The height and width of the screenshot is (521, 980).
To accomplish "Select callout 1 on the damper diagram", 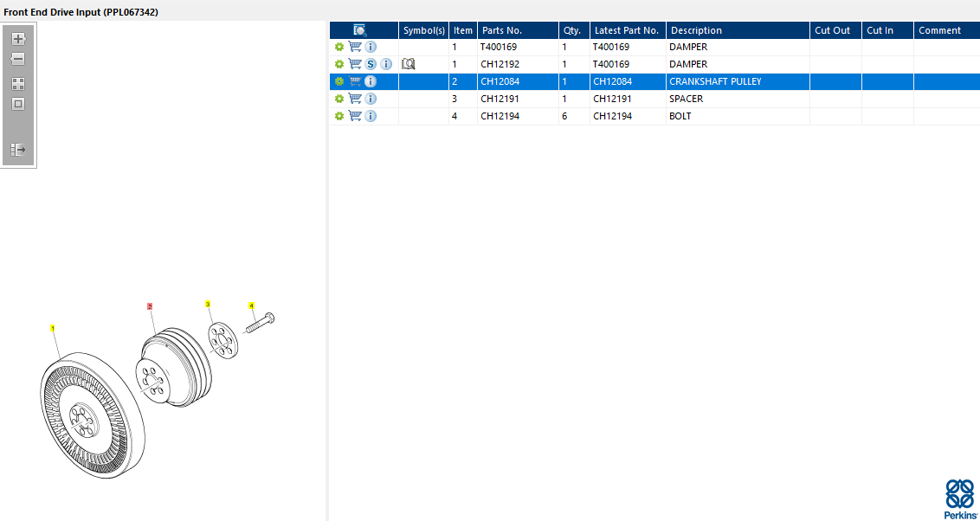I will [x=53, y=327].
